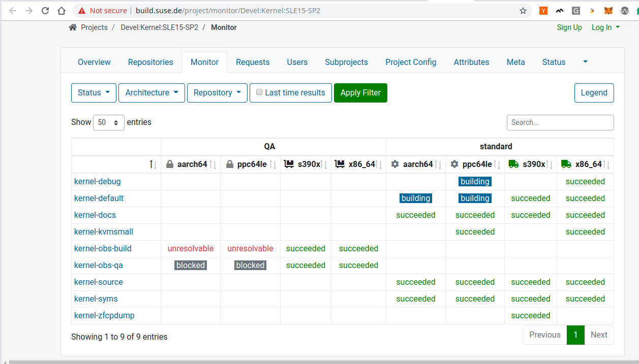Click lock icon in QA ppc64le header
Viewport: 639px width, 364px height.
click(x=230, y=164)
